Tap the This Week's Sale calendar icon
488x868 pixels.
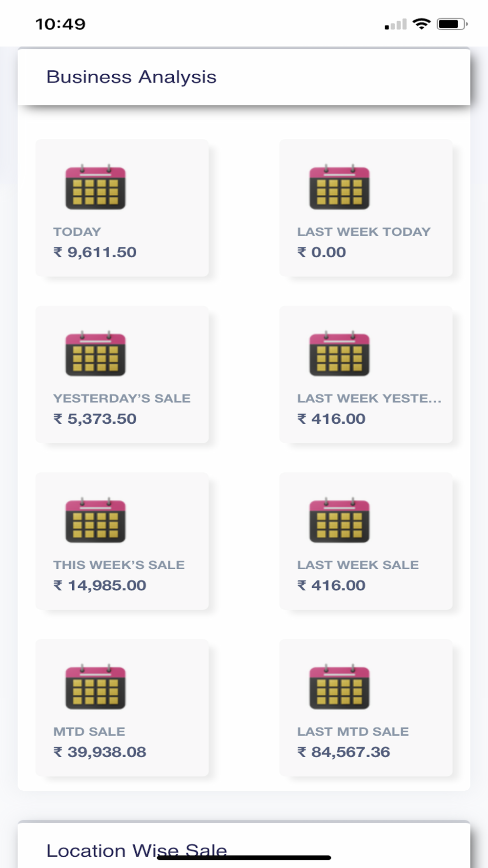[x=96, y=520]
